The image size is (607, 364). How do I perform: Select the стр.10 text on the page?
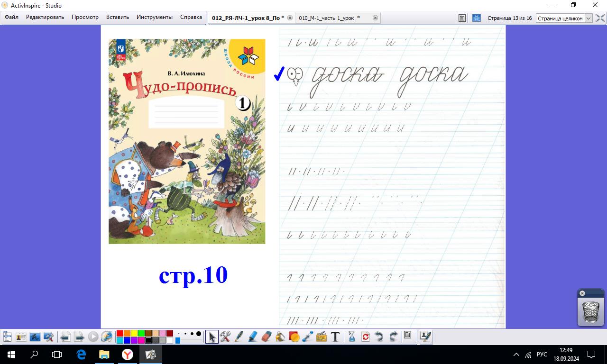pyautogui.click(x=193, y=275)
